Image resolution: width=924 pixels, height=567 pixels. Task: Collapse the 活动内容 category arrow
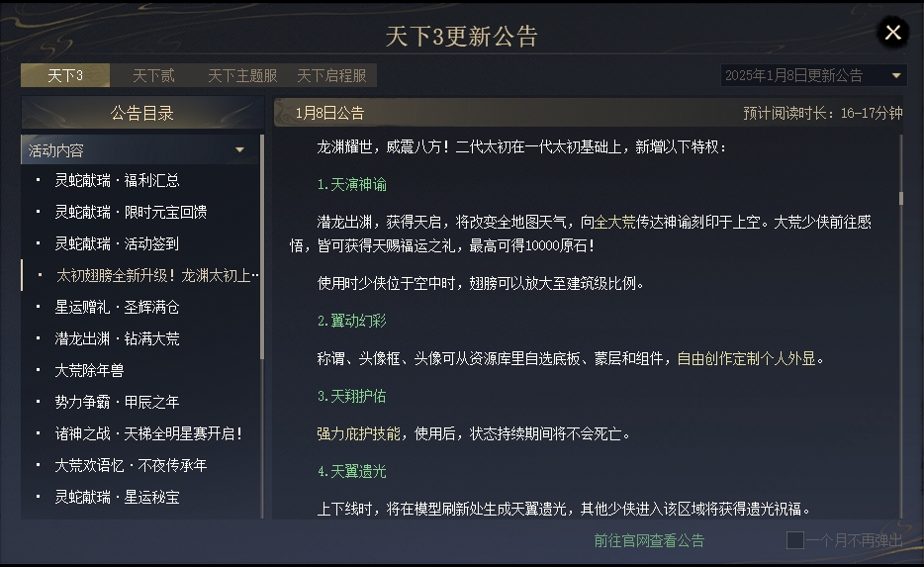click(239, 150)
